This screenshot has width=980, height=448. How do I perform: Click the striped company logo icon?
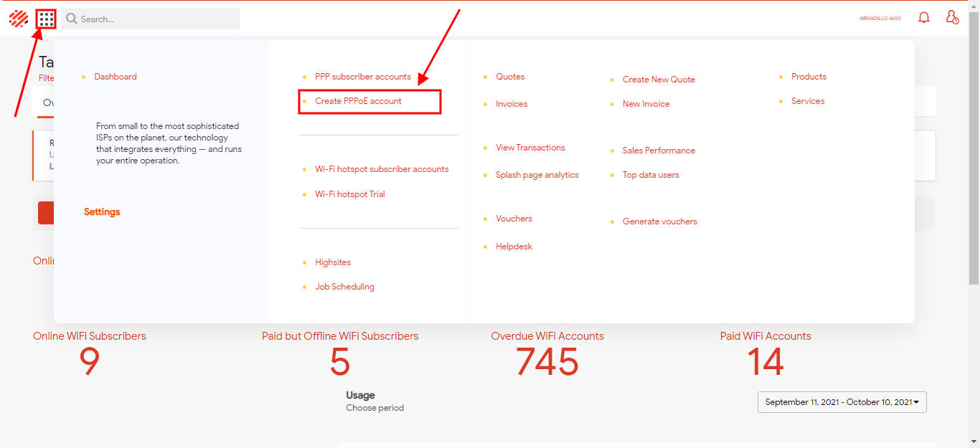click(x=19, y=19)
